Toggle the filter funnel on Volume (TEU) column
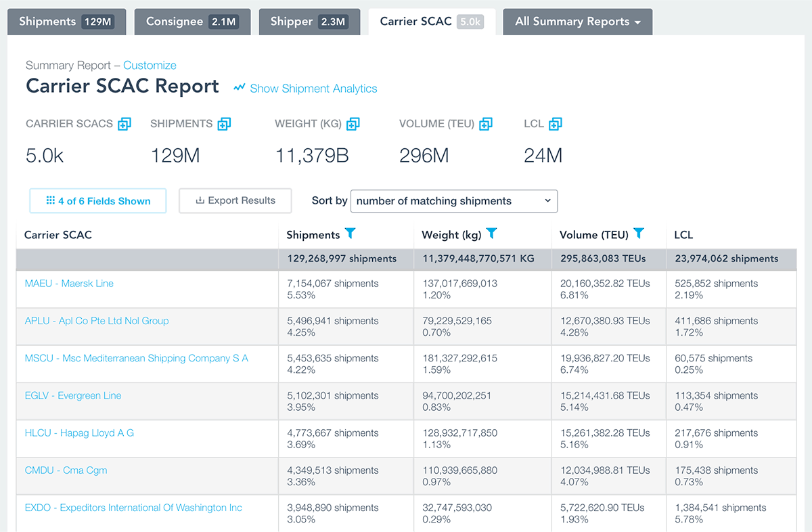Image resolution: width=812 pixels, height=532 pixels. pyautogui.click(x=639, y=234)
